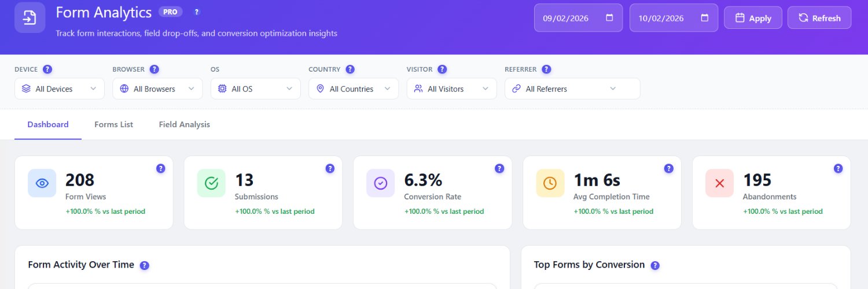Set end date field 10/02/2026

pyautogui.click(x=674, y=18)
